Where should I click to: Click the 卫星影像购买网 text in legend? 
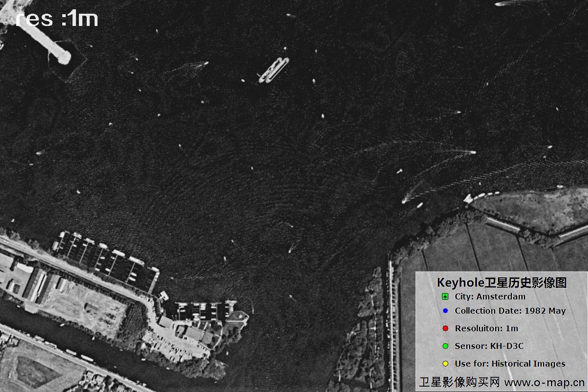click(x=459, y=382)
